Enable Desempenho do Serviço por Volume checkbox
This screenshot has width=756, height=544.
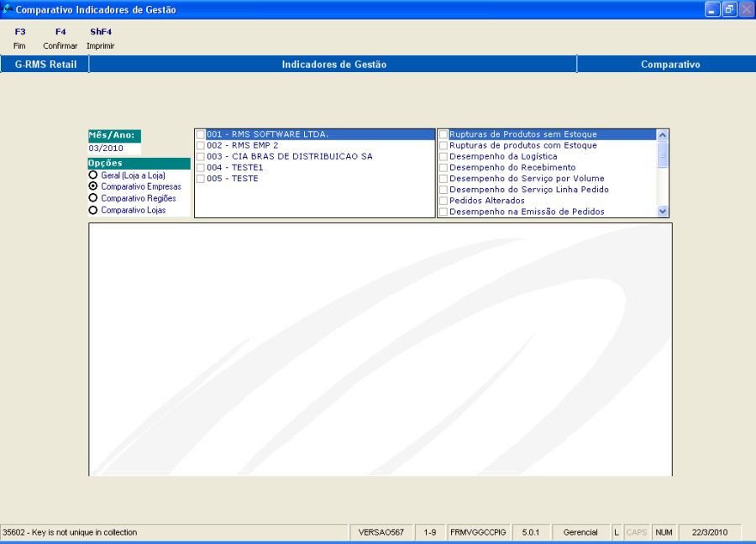pos(444,179)
